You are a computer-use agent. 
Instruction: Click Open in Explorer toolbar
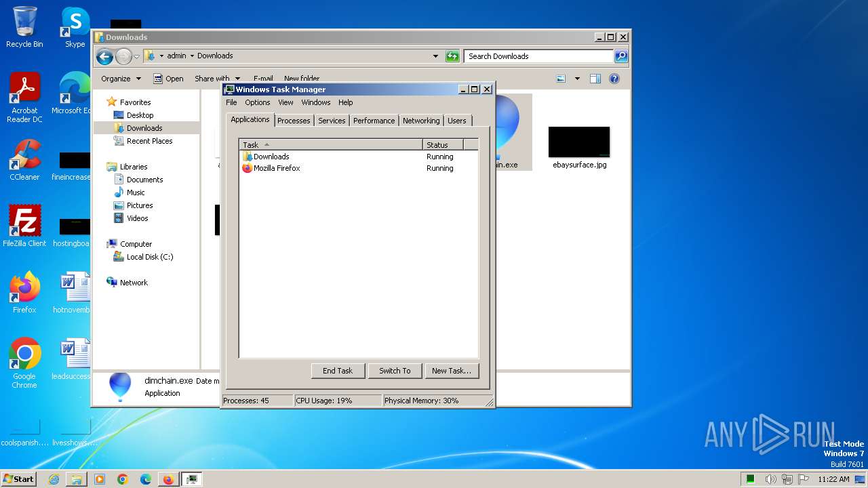(x=168, y=79)
